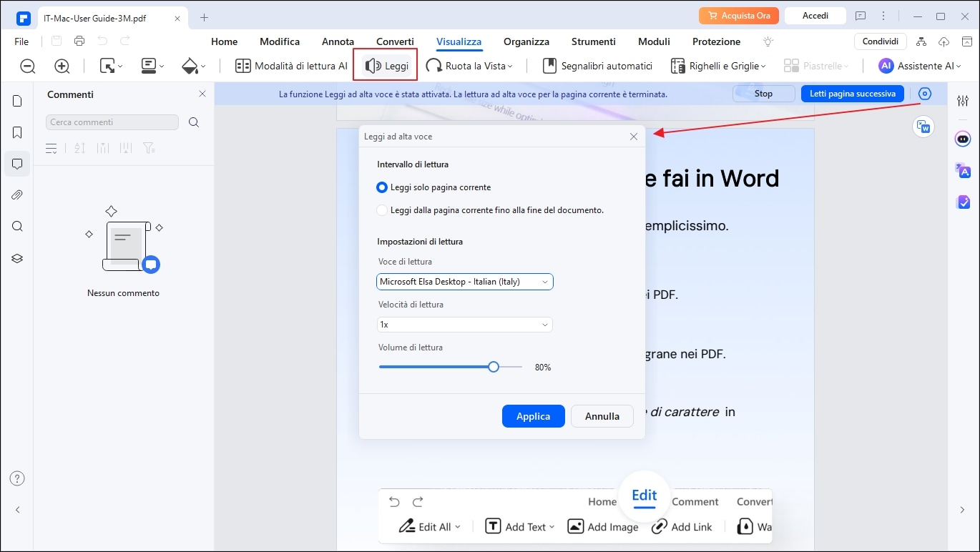Click the Leggi read aloud speaker button
Viewport: 980px width, 552px height.
pyautogui.click(x=386, y=66)
